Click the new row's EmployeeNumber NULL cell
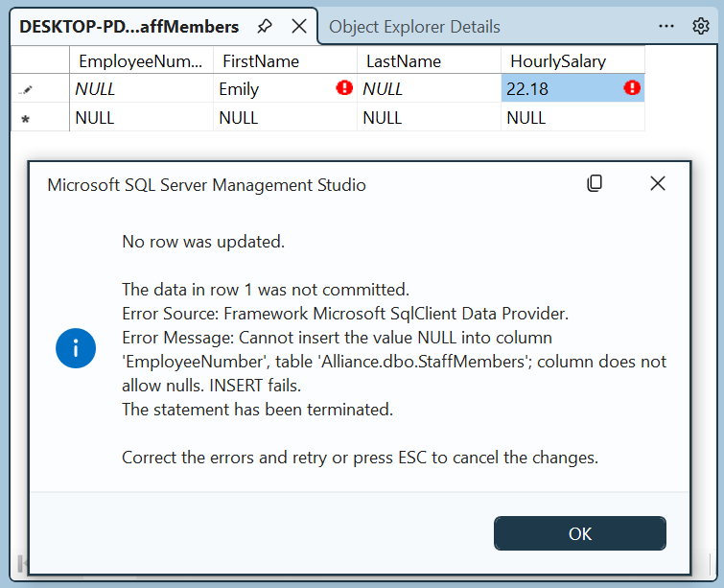The image size is (724, 588). (x=141, y=117)
